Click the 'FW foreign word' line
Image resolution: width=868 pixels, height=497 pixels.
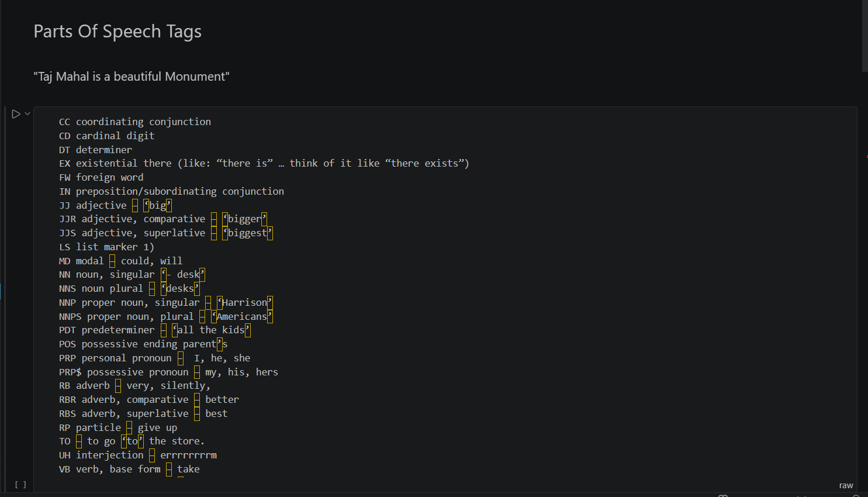(101, 177)
